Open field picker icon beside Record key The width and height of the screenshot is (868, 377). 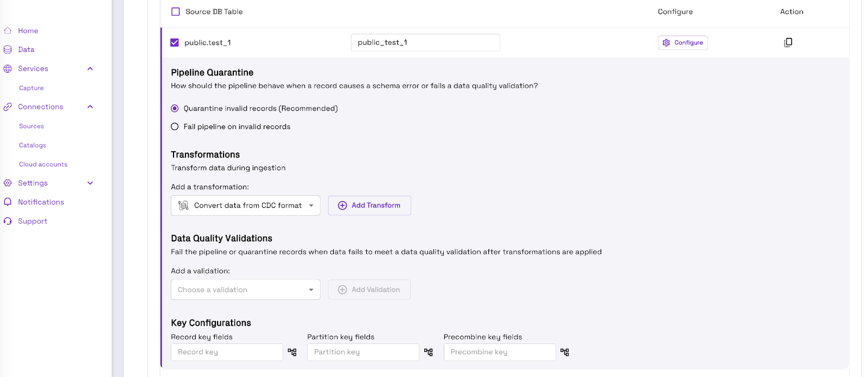pyautogui.click(x=292, y=352)
